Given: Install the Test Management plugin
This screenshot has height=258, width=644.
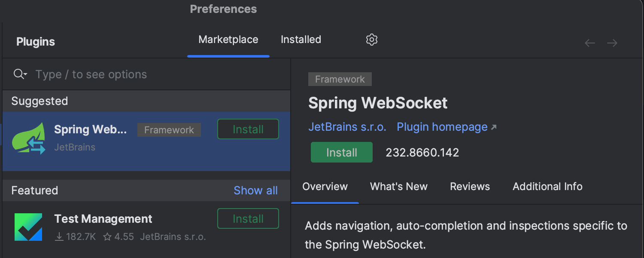Looking at the screenshot, I should (248, 219).
